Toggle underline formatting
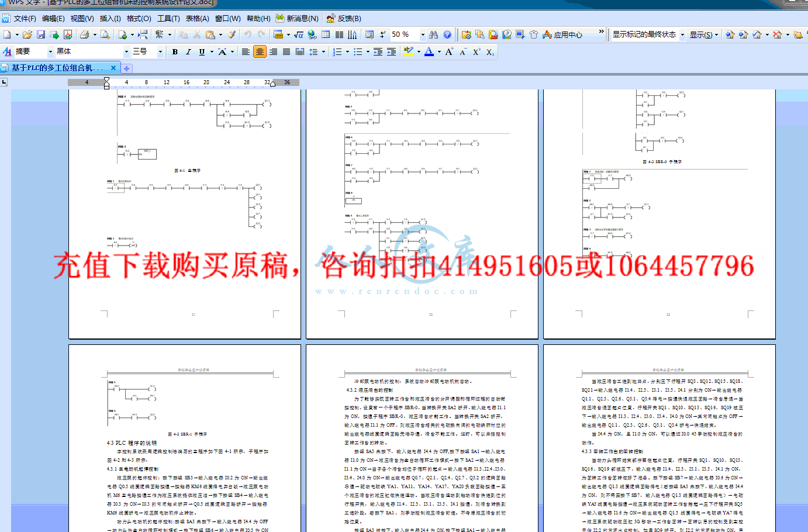This screenshot has height=532, width=808. pos(202,52)
